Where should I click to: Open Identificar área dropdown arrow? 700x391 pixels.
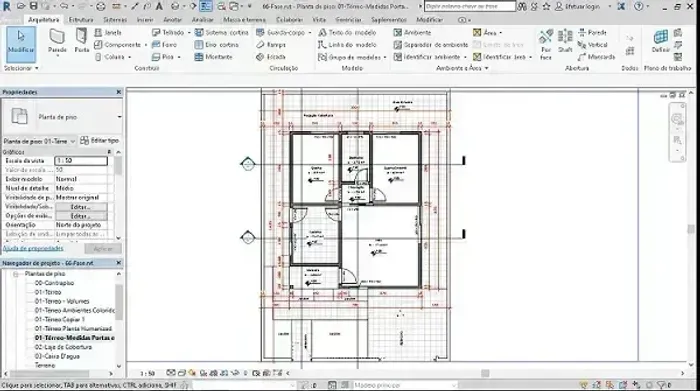[x=530, y=57]
